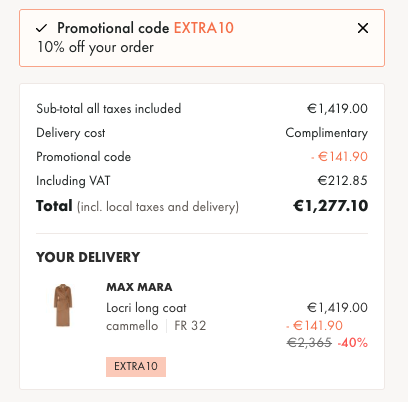Click the YOUR DELIVERY heading
The height and width of the screenshot is (402, 408).
tap(88, 257)
